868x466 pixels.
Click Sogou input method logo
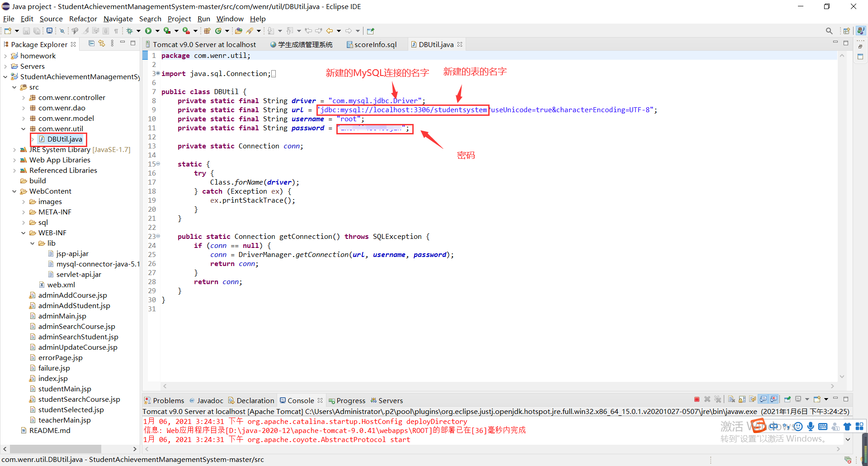tap(759, 426)
